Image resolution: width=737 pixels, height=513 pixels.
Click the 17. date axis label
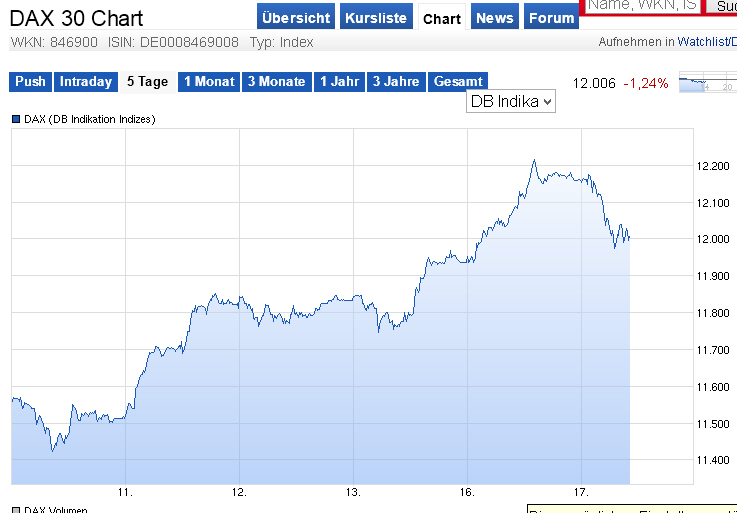[581, 492]
